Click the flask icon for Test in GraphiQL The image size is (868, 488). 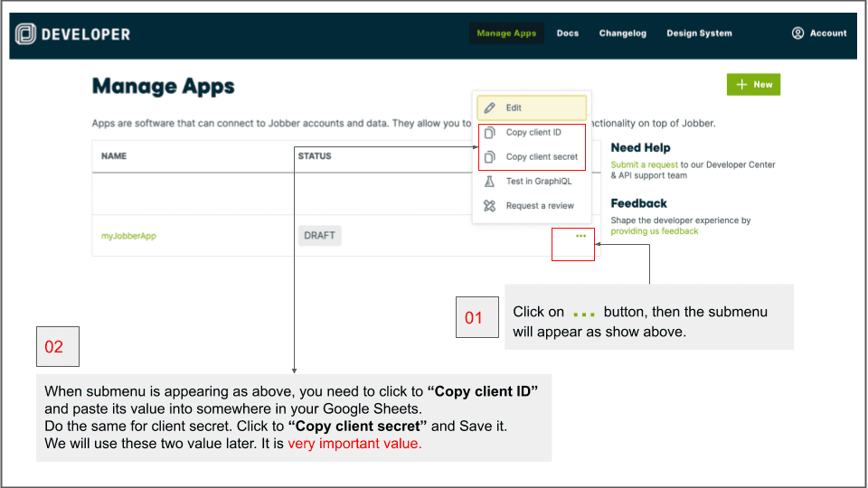[489, 182]
